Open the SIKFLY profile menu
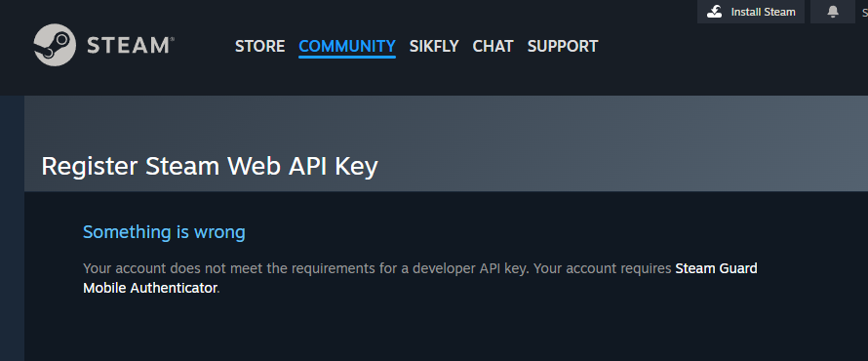 434,46
